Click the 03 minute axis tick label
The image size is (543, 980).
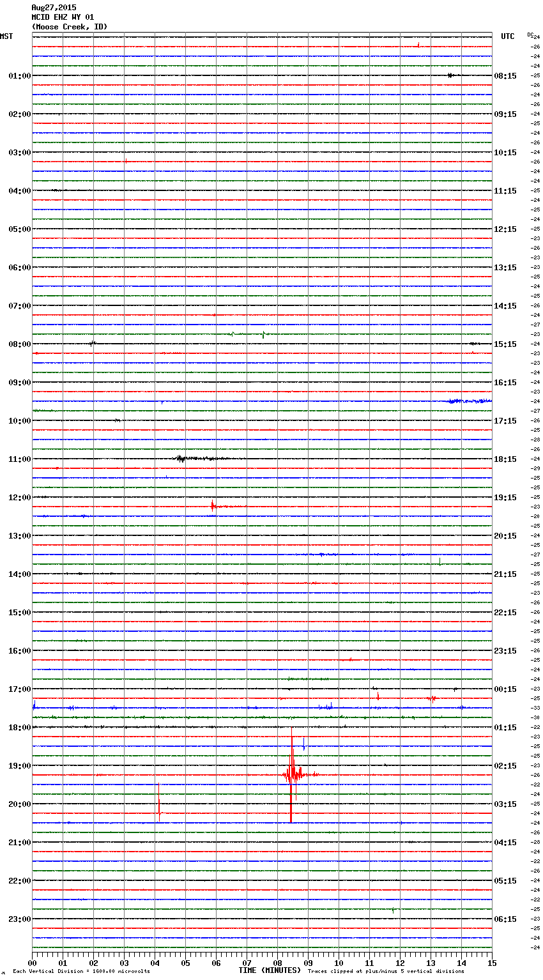click(x=124, y=963)
